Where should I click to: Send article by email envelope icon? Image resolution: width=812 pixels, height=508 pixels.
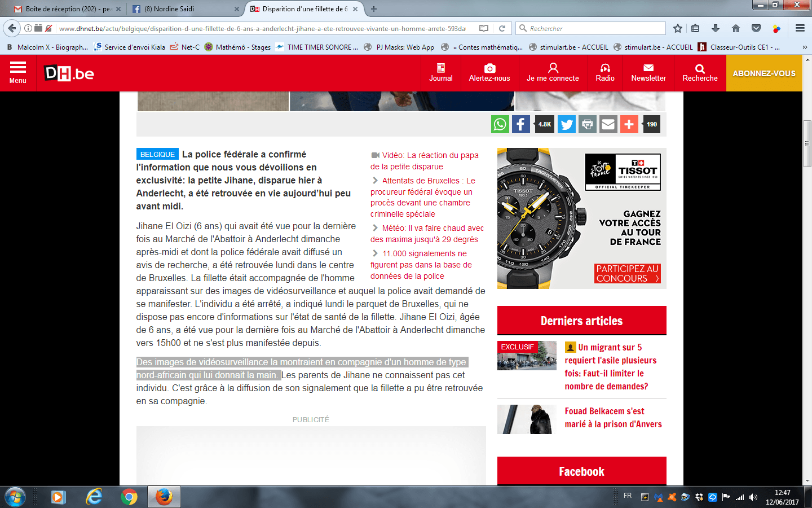pos(608,124)
